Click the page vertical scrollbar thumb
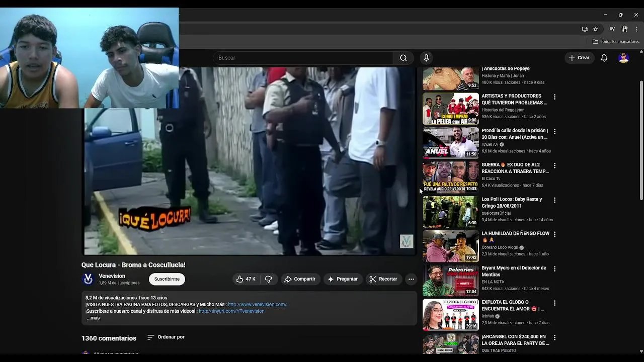Image resolution: width=644 pixels, height=362 pixels. pyautogui.click(x=641, y=140)
